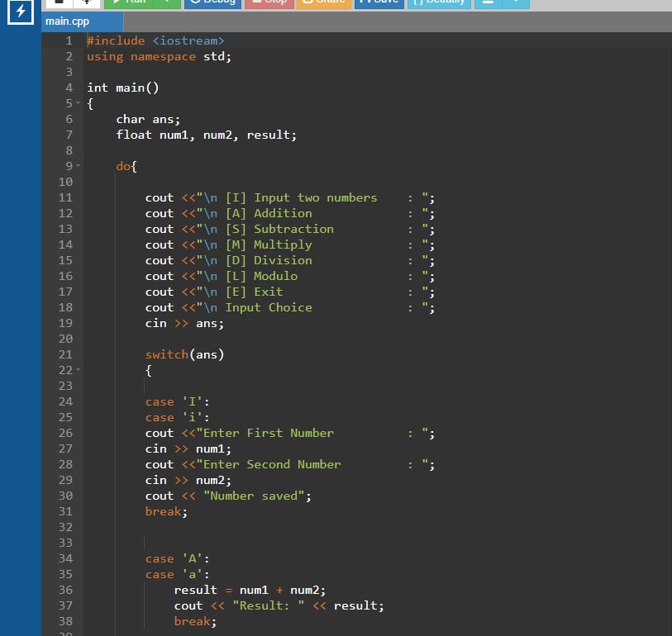
Task: Click the OnlineGDB lightning bolt logo
Action: pyautogui.click(x=20, y=12)
